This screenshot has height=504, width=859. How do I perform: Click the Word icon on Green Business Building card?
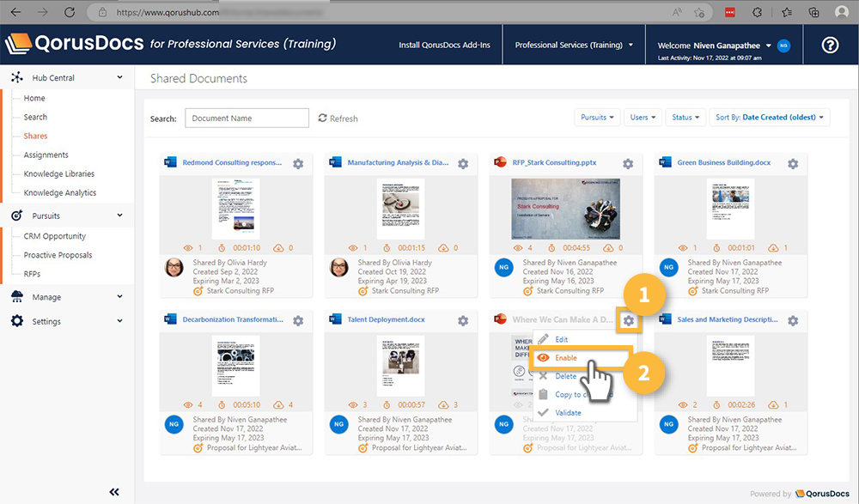pos(665,162)
